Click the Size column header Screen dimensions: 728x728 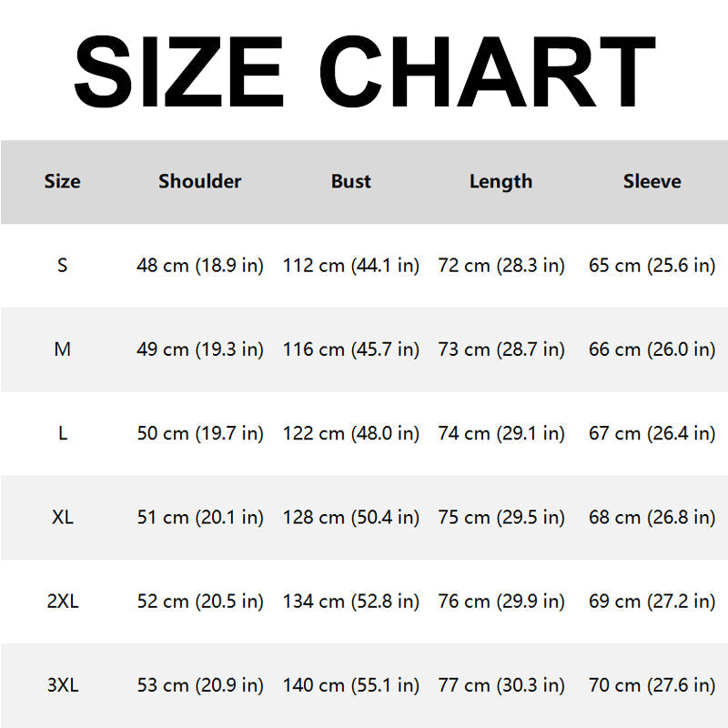[62, 181]
